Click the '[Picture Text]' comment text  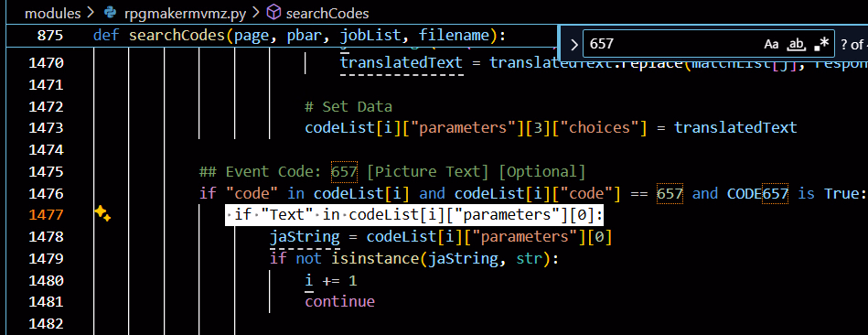point(427,172)
